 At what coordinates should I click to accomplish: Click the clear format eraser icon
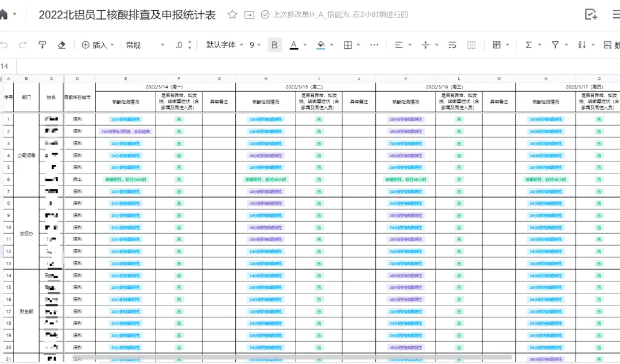tap(61, 45)
